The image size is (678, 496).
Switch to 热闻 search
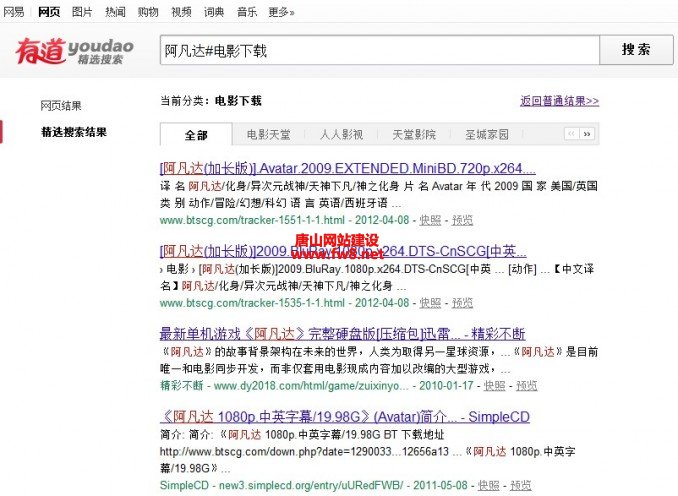tap(115, 12)
